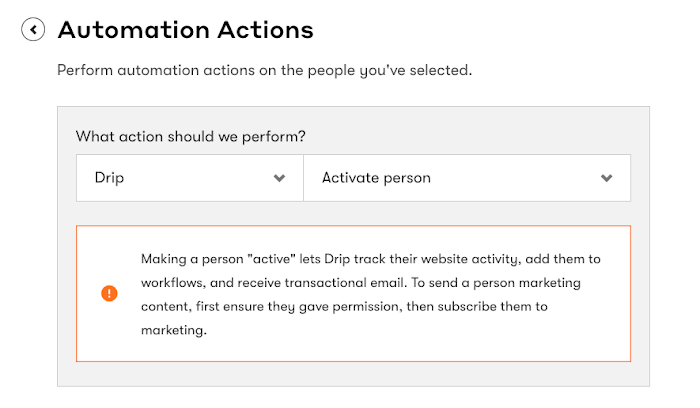Select the 'Drip' text in first combo box
The image size is (700, 408).
tap(109, 178)
